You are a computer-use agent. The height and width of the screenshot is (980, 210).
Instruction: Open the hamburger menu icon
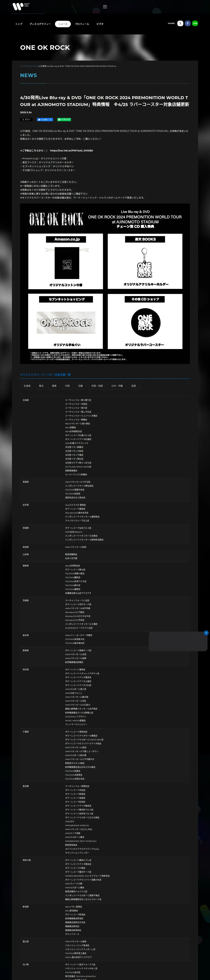(x=105, y=7)
